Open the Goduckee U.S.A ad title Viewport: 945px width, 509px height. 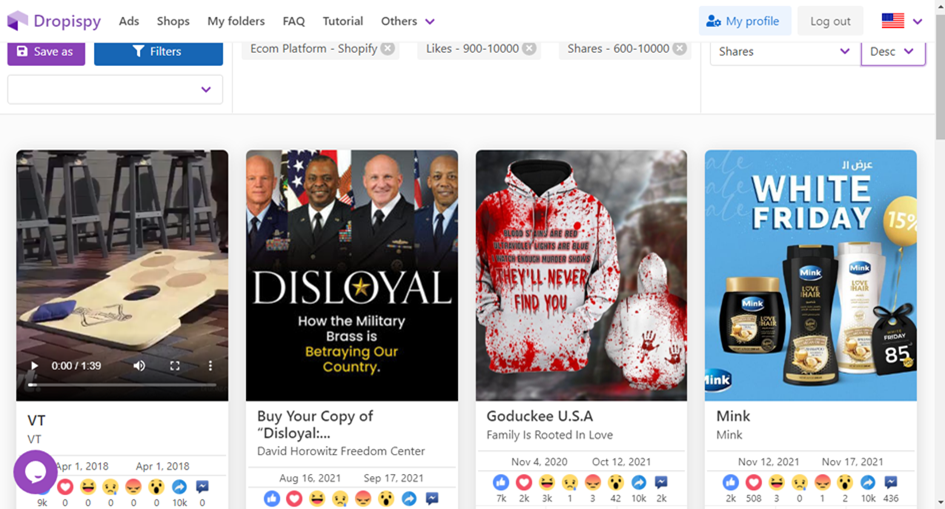coord(539,416)
